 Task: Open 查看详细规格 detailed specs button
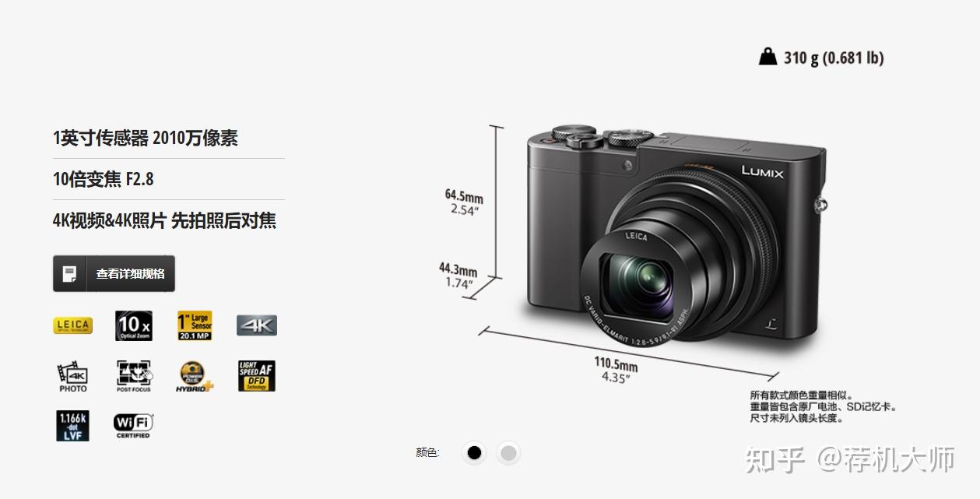click(114, 274)
